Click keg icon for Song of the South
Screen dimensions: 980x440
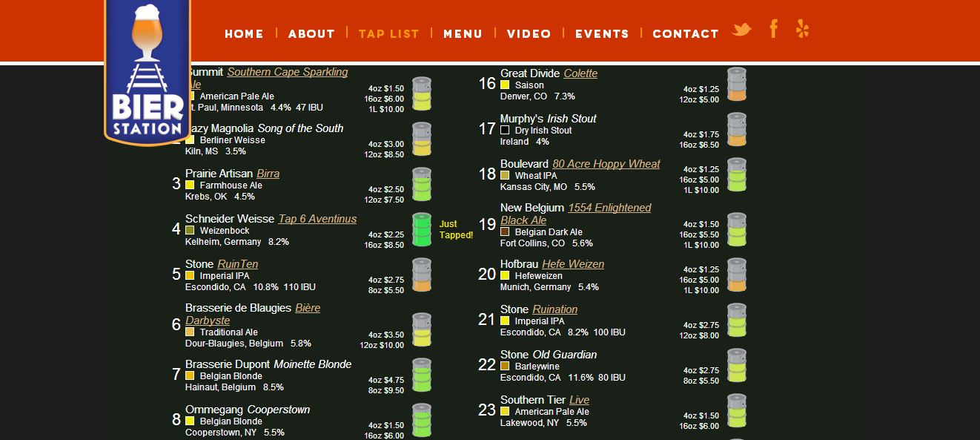(x=422, y=139)
